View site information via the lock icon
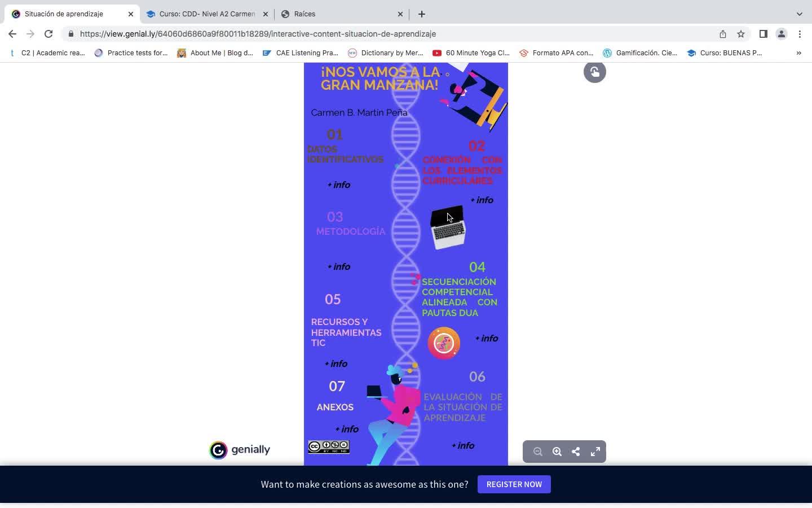 pyautogui.click(x=70, y=34)
